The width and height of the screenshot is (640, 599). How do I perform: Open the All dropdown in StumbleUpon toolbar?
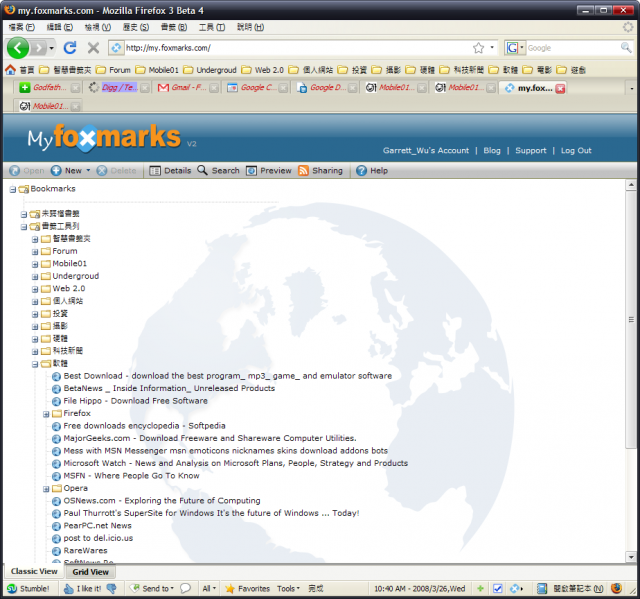point(209,588)
